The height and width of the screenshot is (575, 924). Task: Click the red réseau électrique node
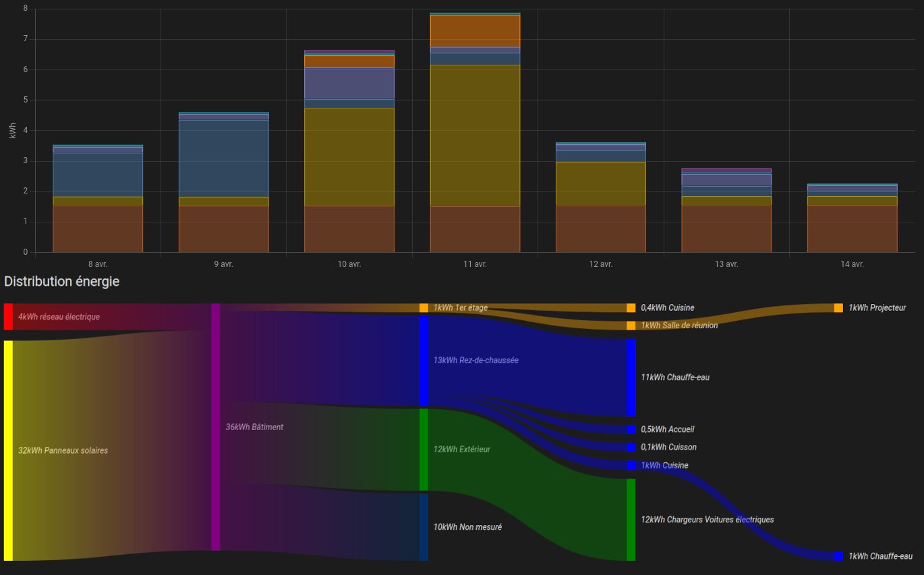coord(8,317)
